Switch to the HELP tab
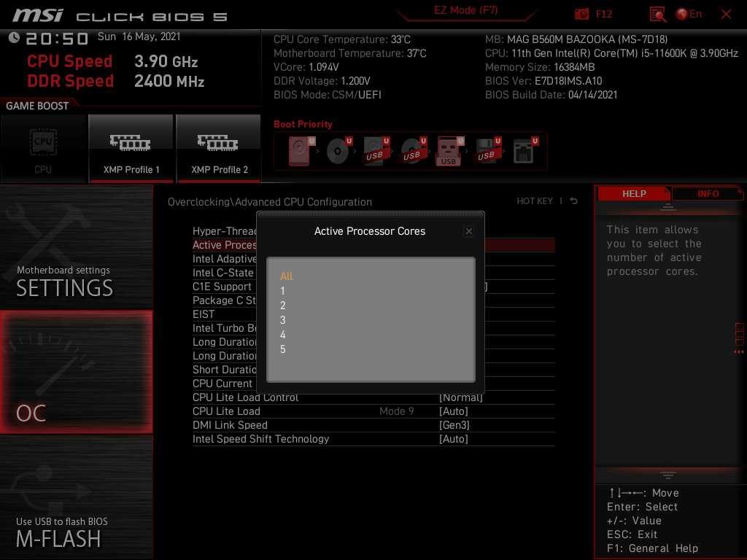The width and height of the screenshot is (747, 560). pyautogui.click(x=634, y=194)
